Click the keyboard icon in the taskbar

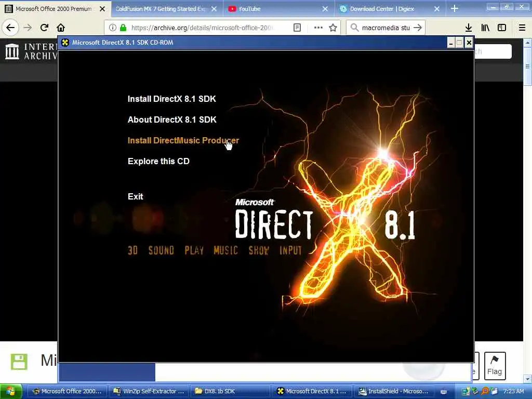(444, 392)
